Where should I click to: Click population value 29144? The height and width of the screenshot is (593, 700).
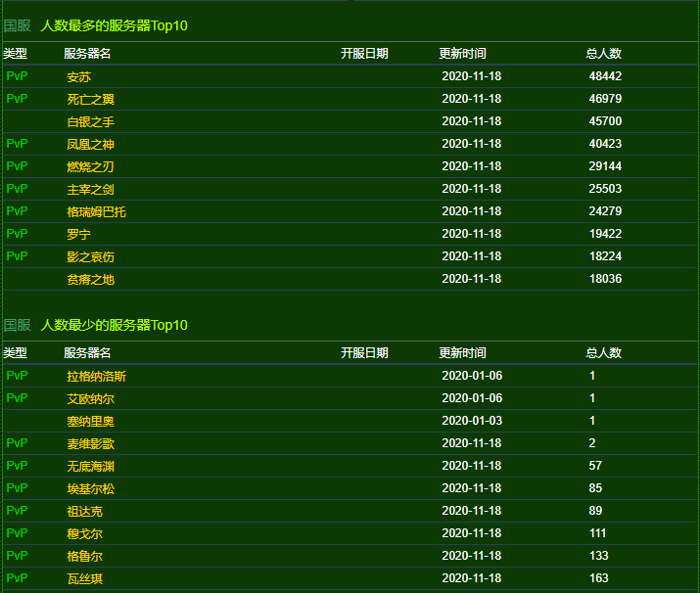605,166
